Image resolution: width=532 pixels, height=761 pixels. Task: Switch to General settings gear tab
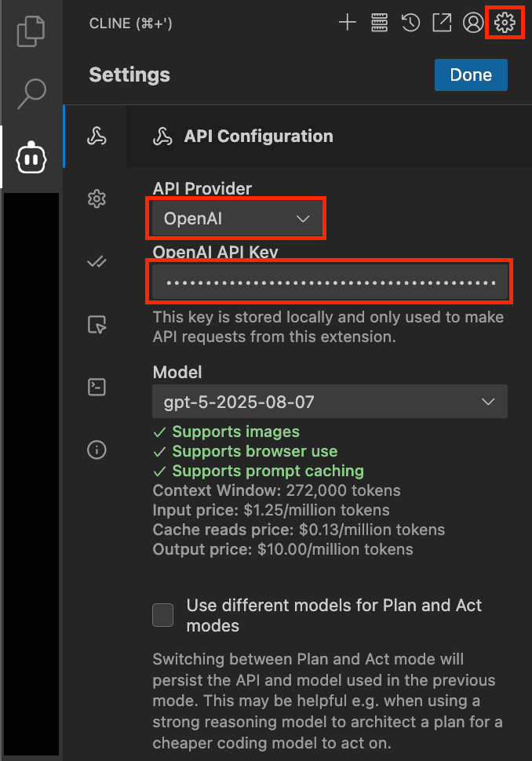(97, 199)
